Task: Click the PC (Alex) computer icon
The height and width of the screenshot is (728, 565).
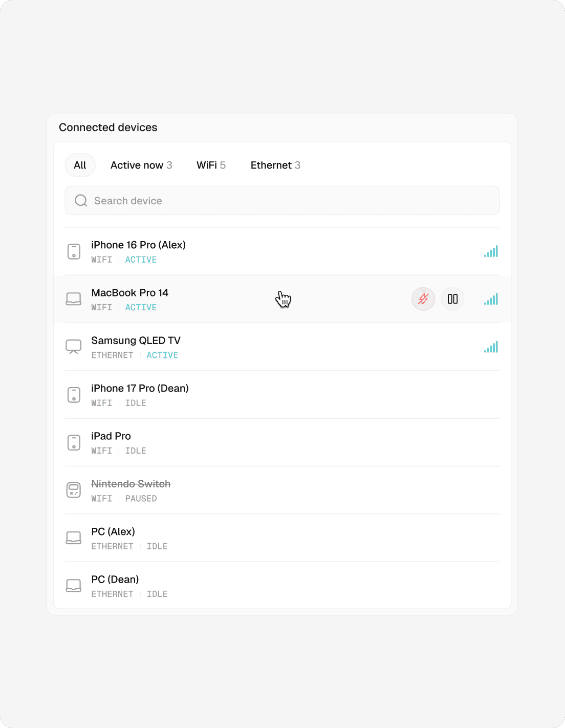Action: click(x=74, y=538)
